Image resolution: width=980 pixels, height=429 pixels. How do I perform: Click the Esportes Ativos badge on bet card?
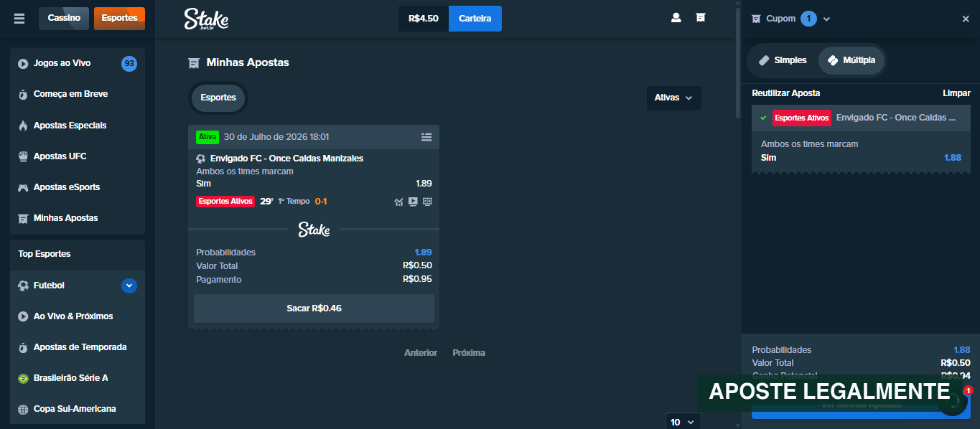(x=225, y=202)
